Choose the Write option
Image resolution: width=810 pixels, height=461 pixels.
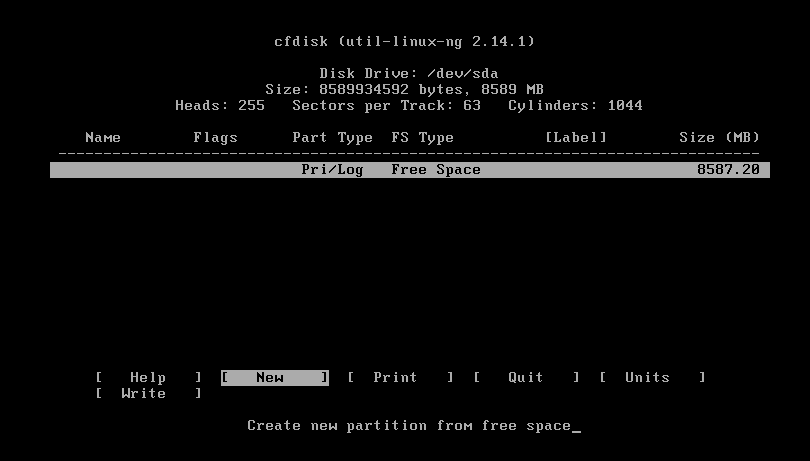coord(148,393)
